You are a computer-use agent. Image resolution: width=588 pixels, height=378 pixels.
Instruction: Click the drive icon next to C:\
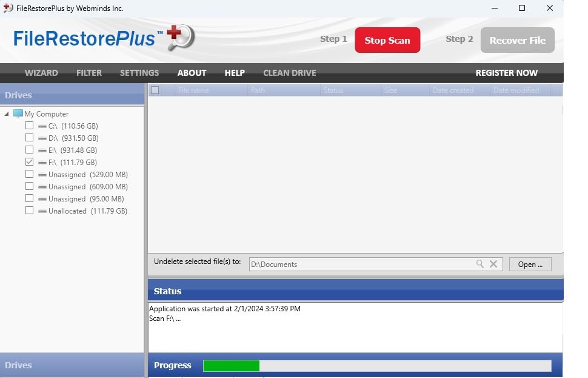click(x=41, y=126)
